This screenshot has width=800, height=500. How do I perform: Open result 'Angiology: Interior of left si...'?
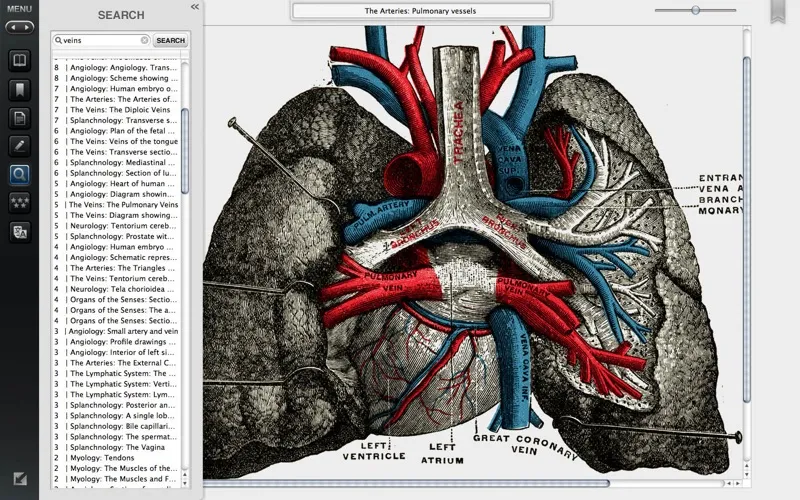pyautogui.click(x=116, y=352)
